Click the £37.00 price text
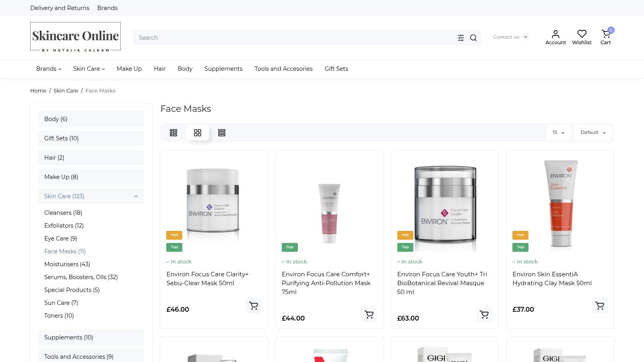The width and height of the screenshot is (644, 362). (523, 309)
